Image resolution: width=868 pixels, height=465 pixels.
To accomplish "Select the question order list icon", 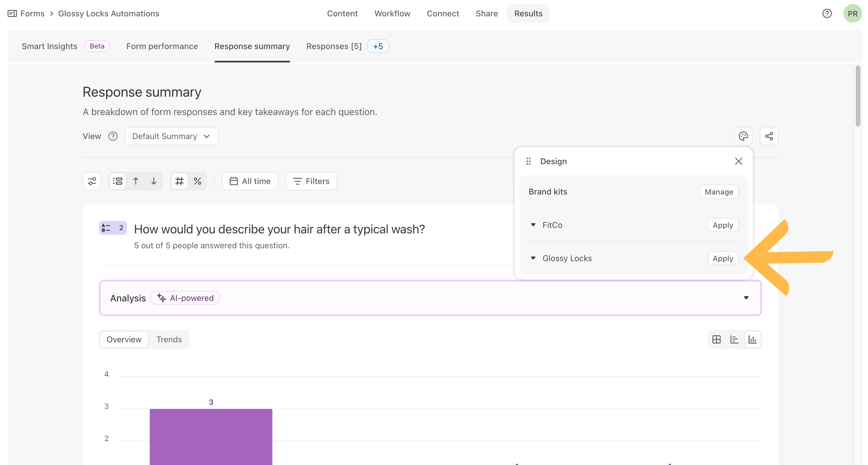I will pos(118,181).
